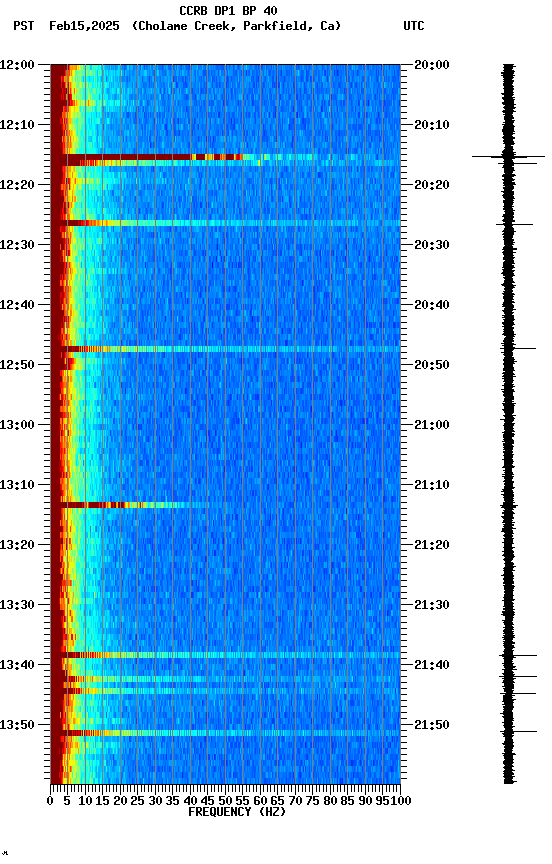Click the '(Cholame Creek, Parkfield, Ca)' location text

[x=236, y=26]
